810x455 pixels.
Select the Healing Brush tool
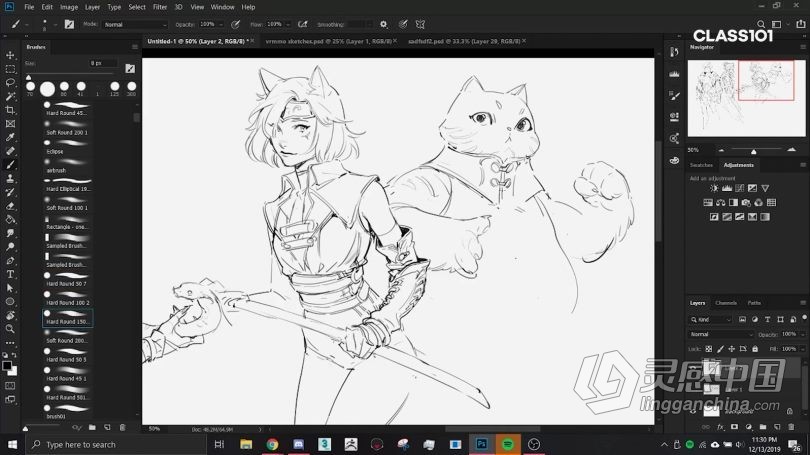pyautogui.click(x=10, y=151)
